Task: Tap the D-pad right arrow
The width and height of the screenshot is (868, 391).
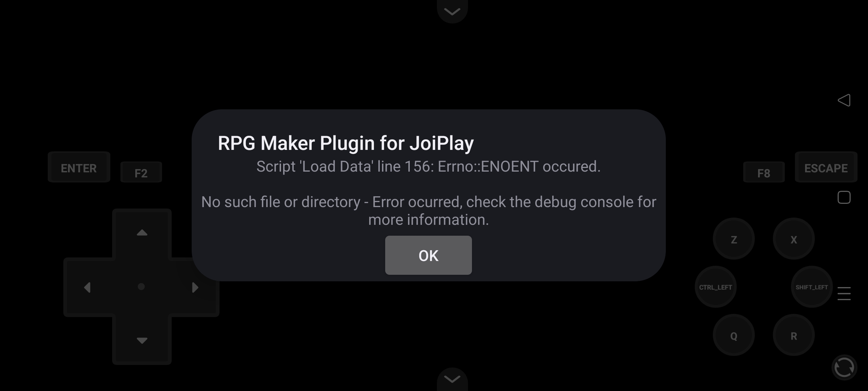Action: tap(195, 287)
